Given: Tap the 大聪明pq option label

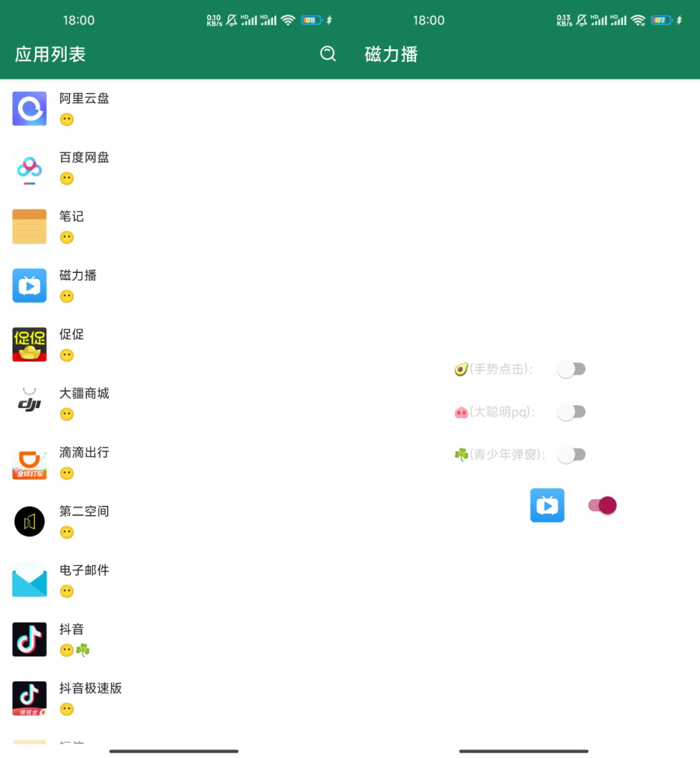Looking at the screenshot, I should coord(502,412).
